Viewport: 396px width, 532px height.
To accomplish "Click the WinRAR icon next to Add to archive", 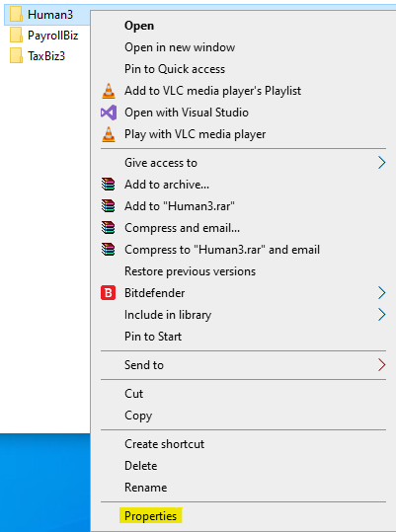I will tap(109, 185).
